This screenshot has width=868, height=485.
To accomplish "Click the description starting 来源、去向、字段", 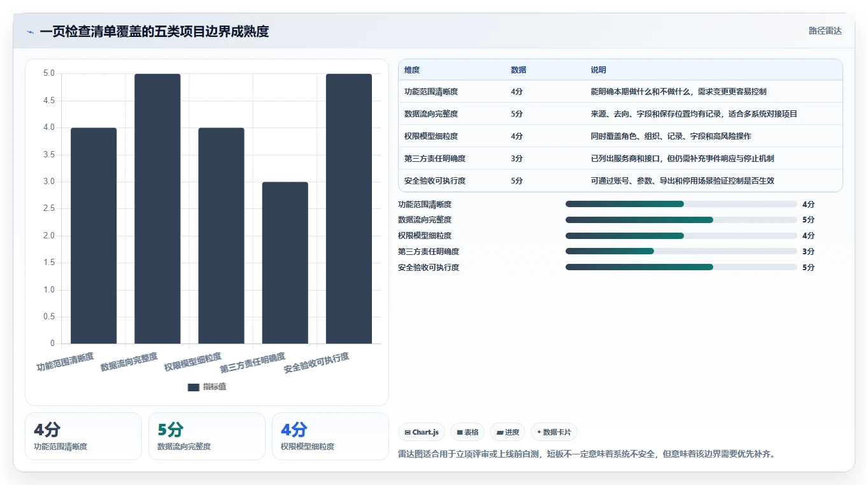I will [694, 114].
